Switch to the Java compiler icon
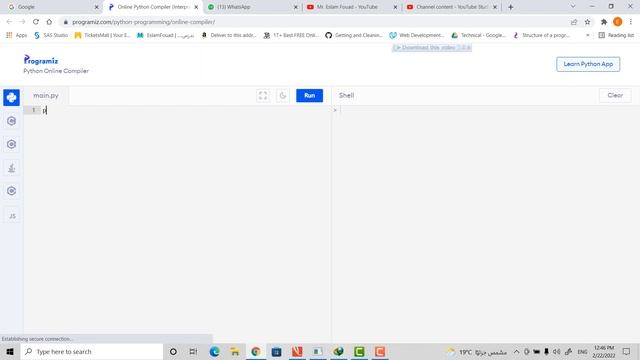Image resolution: width=640 pixels, height=360 pixels. pyautogui.click(x=11, y=168)
